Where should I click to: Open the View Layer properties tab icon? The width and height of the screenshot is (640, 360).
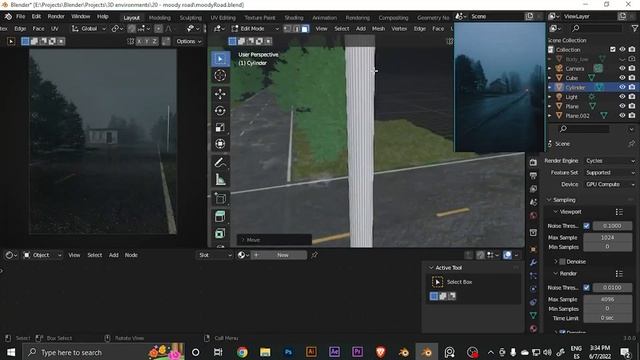click(533, 189)
